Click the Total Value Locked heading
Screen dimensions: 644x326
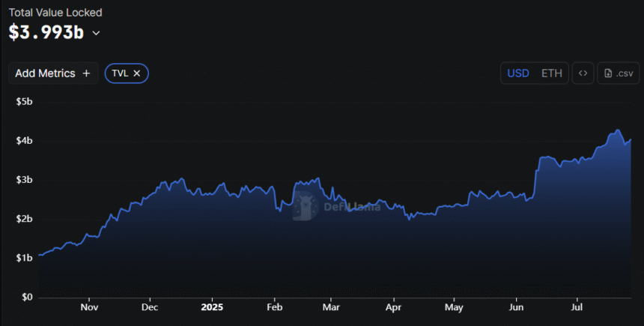pyautogui.click(x=55, y=13)
